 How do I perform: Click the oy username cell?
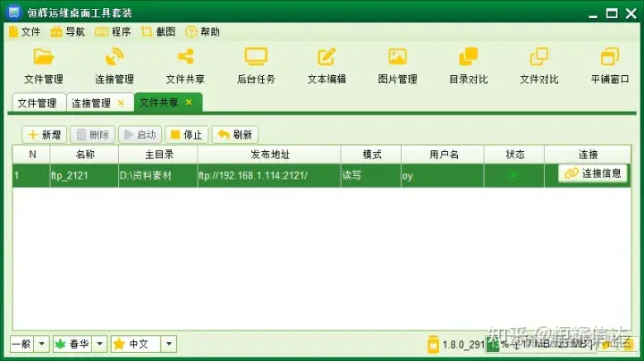coord(443,175)
